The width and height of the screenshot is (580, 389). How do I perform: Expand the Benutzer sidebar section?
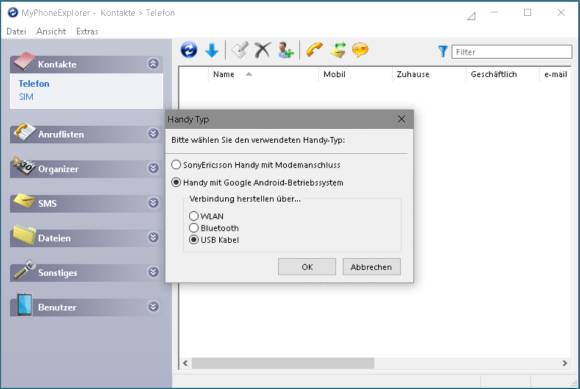[x=153, y=307]
